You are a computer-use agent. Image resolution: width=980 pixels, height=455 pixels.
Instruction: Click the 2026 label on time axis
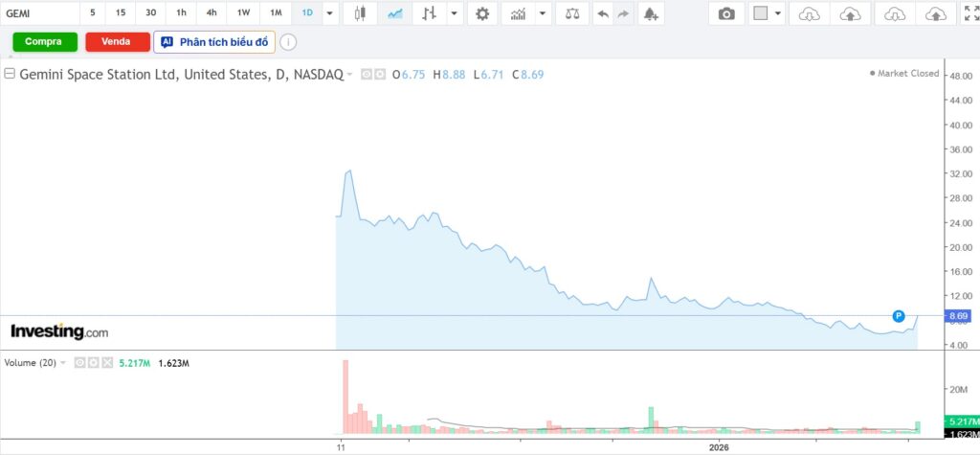pyautogui.click(x=720, y=447)
